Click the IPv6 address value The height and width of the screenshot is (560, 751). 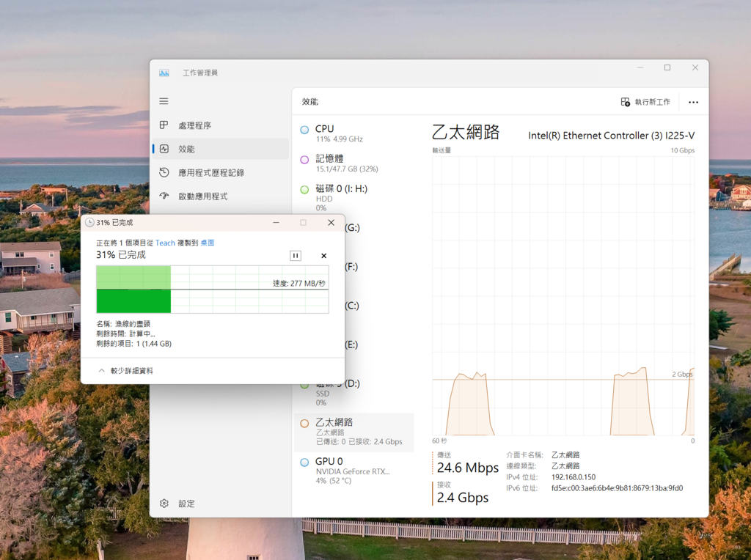tap(617, 488)
